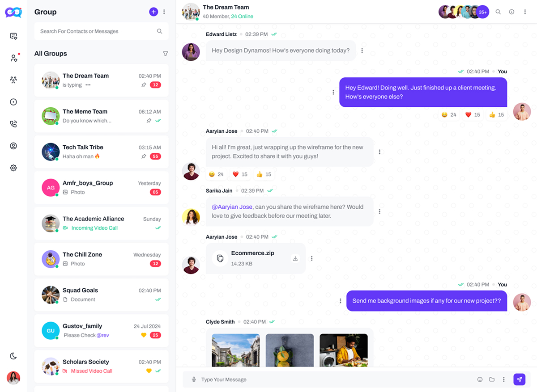
Task: Open the filter dropdown beside All Groups
Action: [x=166, y=54]
